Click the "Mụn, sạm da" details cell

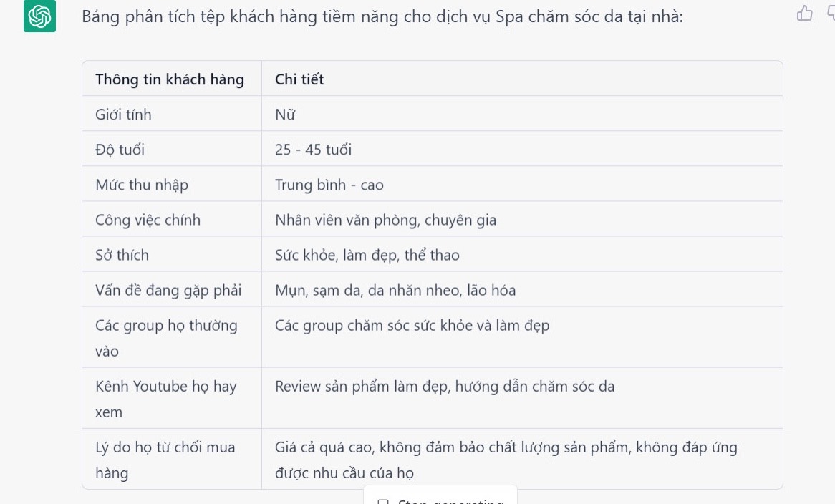click(395, 290)
